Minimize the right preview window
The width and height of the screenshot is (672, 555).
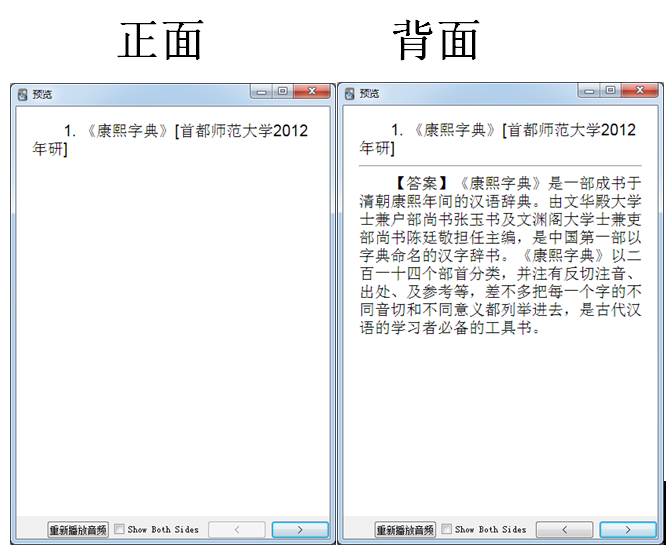point(589,90)
